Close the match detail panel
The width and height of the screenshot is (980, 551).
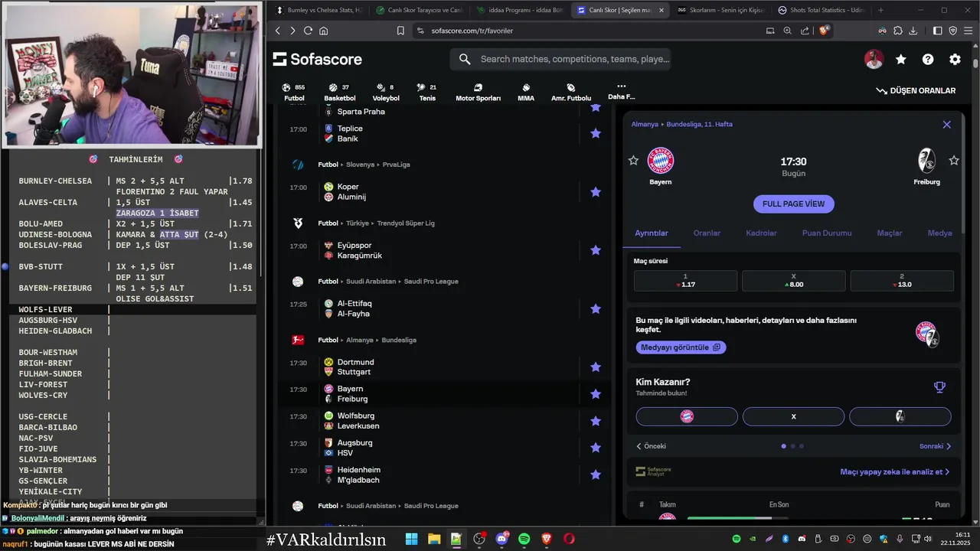[946, 124]
